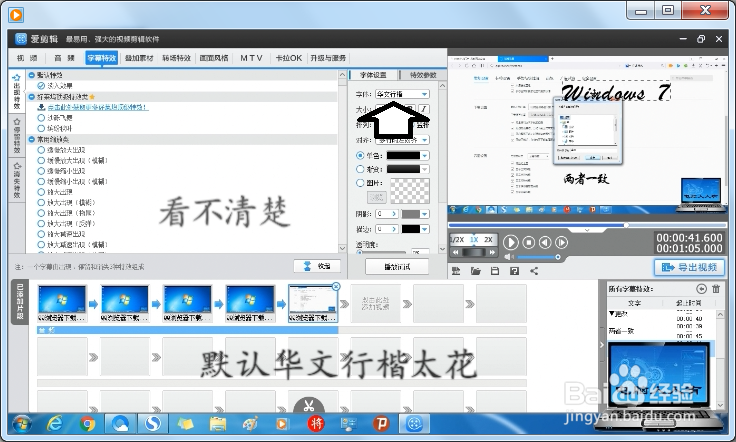Screen dimensions: 736x442
Task: Click the selected fifth clip thumbnail in timeline
Action: [x=313, y=304]
